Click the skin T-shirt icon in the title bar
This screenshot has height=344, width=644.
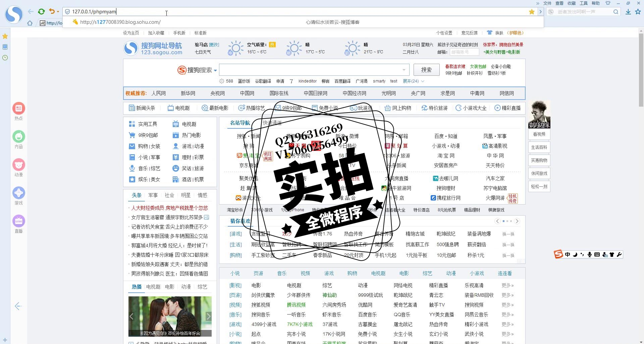(608, 3)
